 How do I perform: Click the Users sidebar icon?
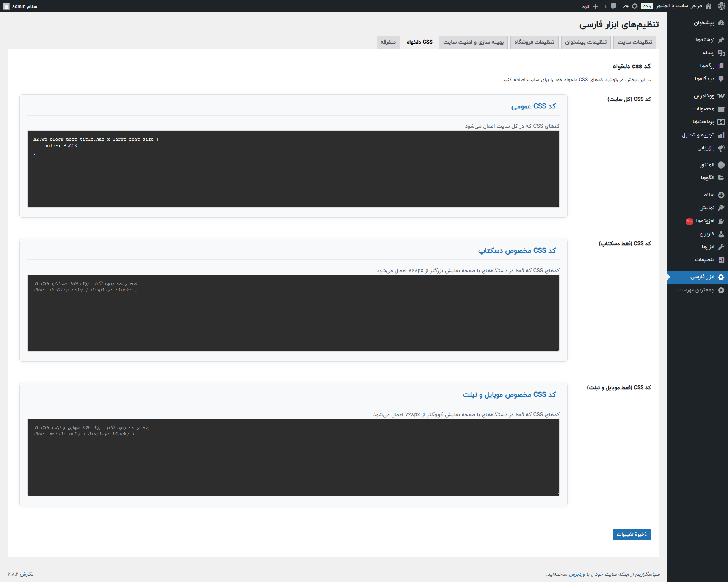(x=721, y=234)
